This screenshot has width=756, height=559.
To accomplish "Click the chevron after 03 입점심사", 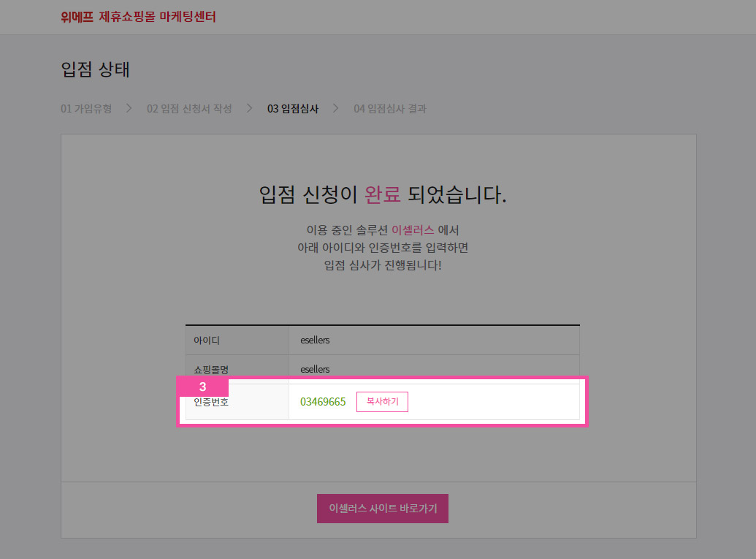I will (x=335, y=108).
